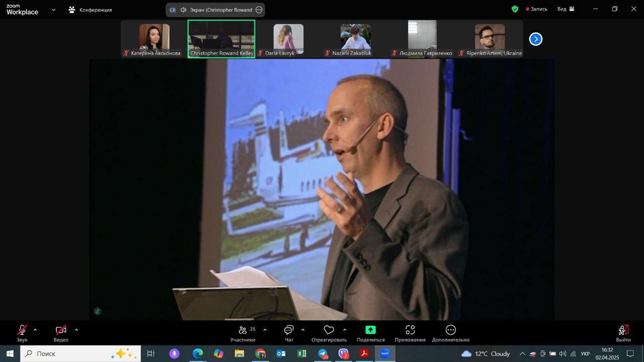The image size is (644, 362).
Task: Open the Чат chat panel
Action: tap(289, 333)
